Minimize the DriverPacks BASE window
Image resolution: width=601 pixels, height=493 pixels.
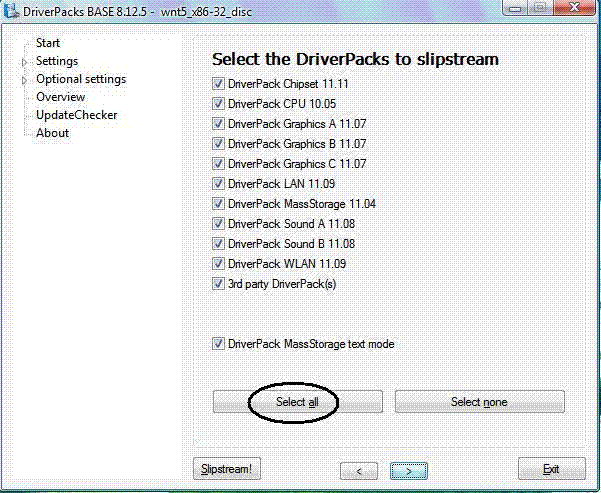516,8
